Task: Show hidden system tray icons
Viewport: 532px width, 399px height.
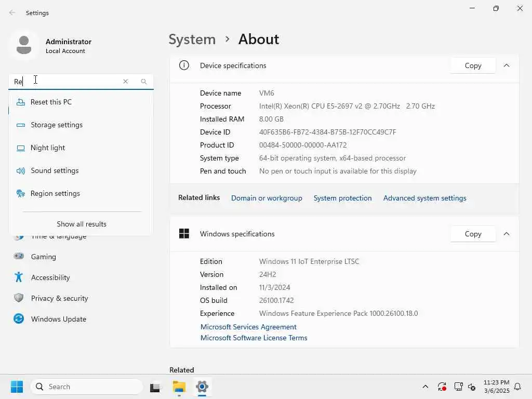Action: click(x=425, y=387)
